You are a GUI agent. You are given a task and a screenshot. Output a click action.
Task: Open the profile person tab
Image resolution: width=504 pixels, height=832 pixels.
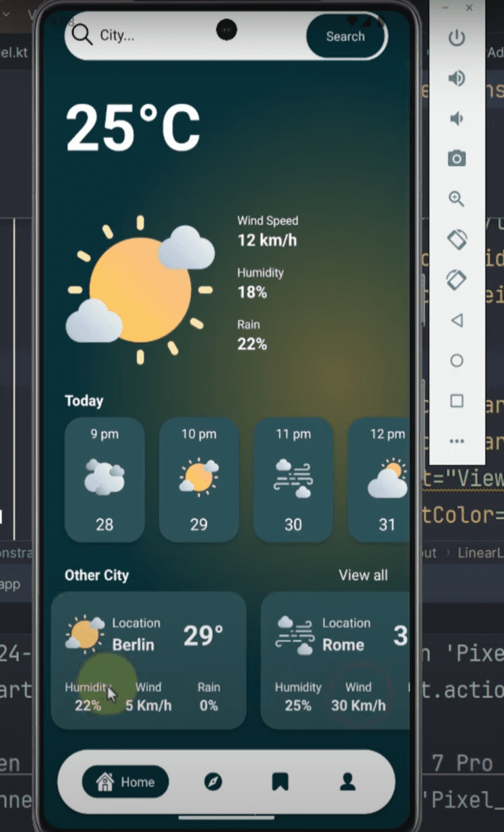(347, 782)
